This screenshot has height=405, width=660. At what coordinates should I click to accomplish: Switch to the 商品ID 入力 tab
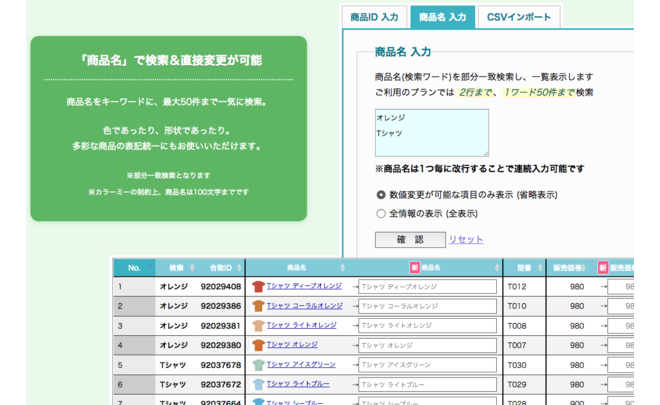(x=374, y=17)
